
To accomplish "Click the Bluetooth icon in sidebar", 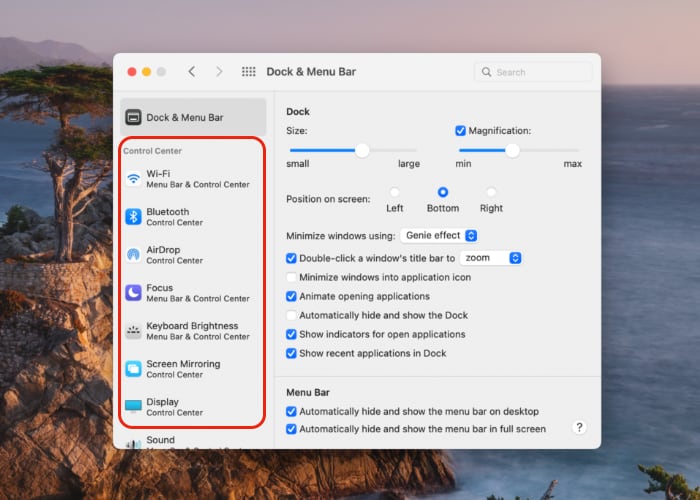I will (x=133, y=217).
